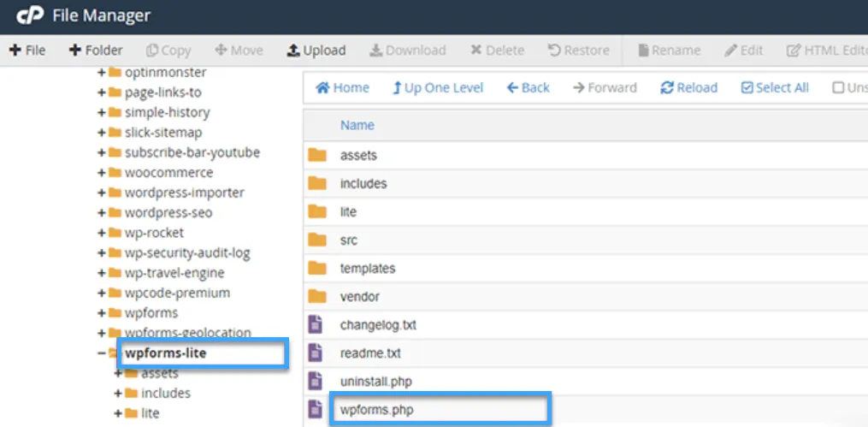Create a new folder with + Folder

[x=95, y=50]
